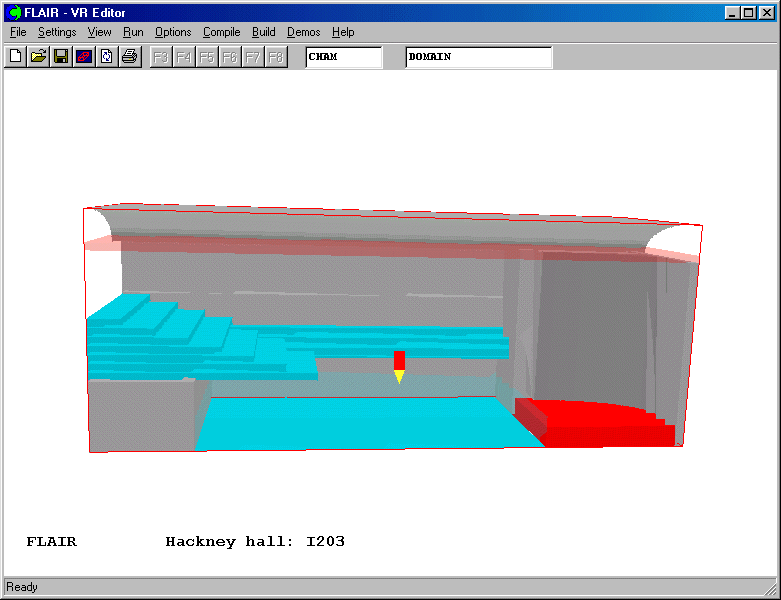781x600 pixels.
Task: Open the Compile menu
Action: click(x=221, y=32)
